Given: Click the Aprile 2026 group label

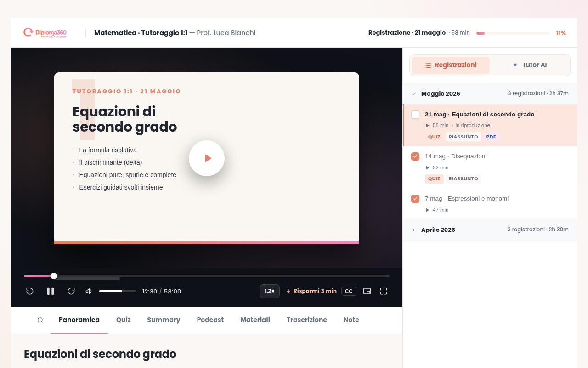Looking at the screenshot, I should tap(438, 230).
